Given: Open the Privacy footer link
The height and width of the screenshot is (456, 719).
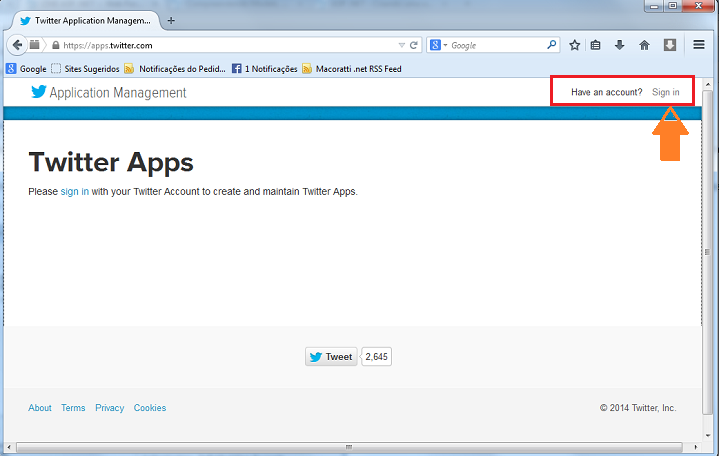Looking at the screenshot, I should [x=110, y=408].
